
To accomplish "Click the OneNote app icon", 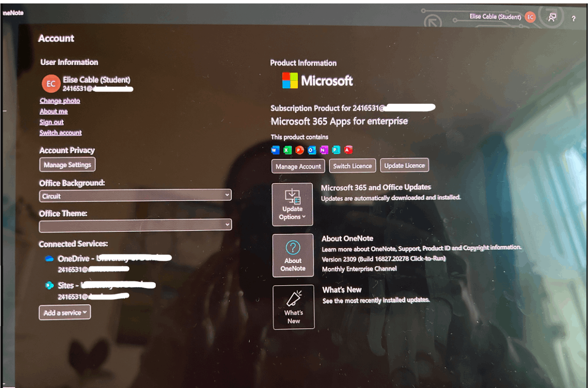I will [324, 150].
